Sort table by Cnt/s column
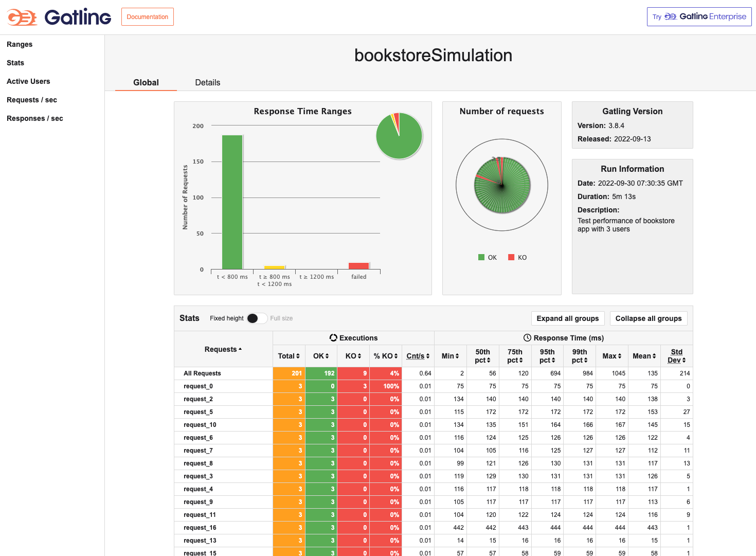Viewport: 756px width, 556px height. 418,356
